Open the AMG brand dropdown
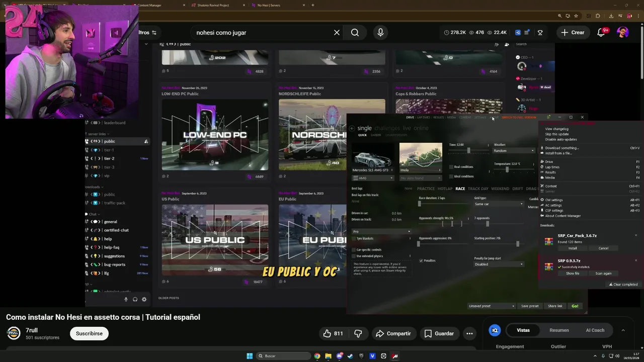The width and height of the screenshot is (644, 362). point(373,178)
